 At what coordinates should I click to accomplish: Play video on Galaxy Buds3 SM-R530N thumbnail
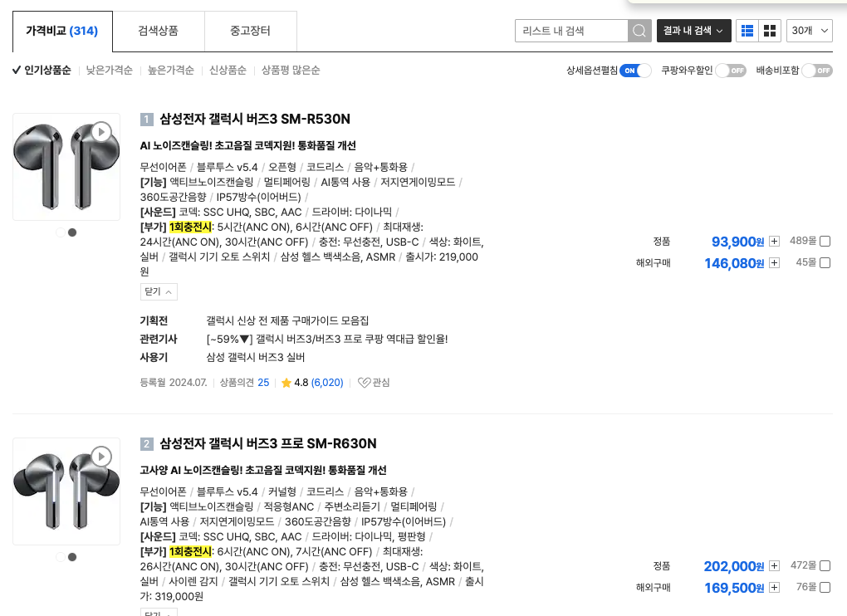[x=101, y=132]
